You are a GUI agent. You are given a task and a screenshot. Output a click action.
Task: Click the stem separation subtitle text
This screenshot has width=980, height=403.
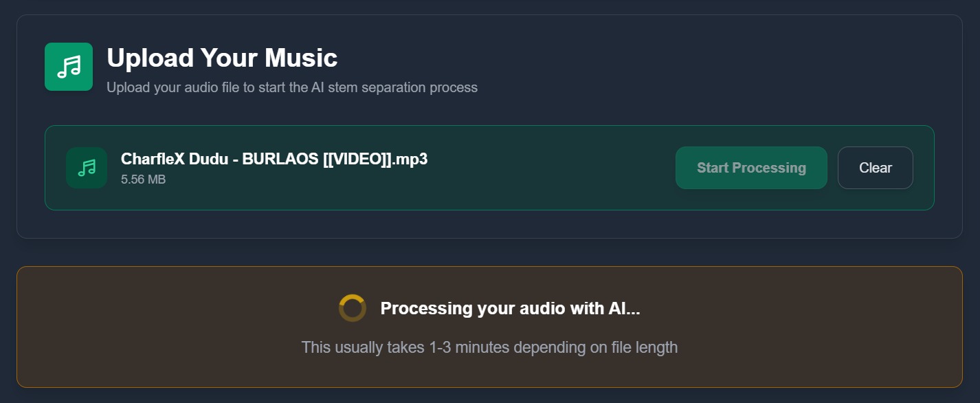click(x=292, y=87)
